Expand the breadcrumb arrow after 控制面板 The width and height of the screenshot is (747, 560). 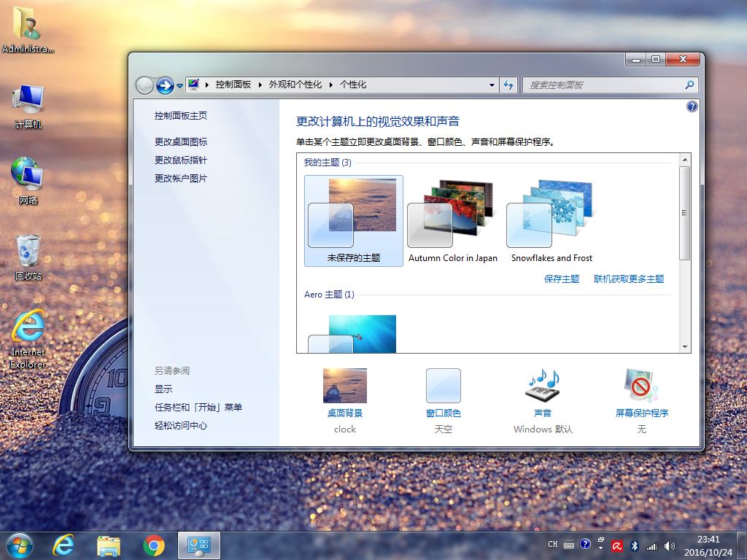[x=260, y=85]
